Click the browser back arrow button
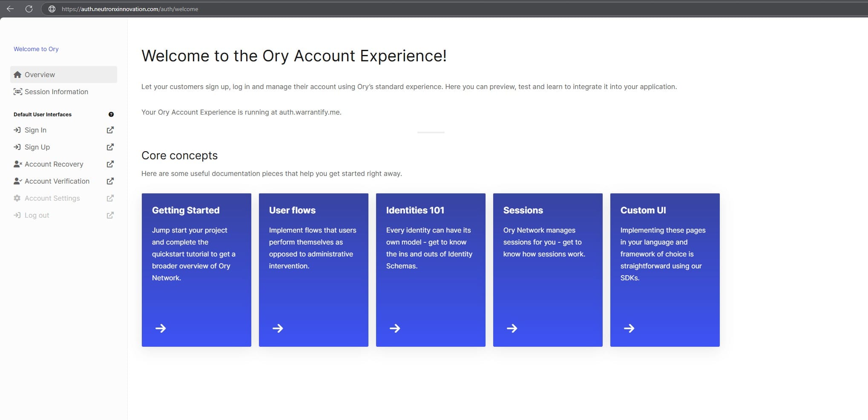 coord(10,9)
